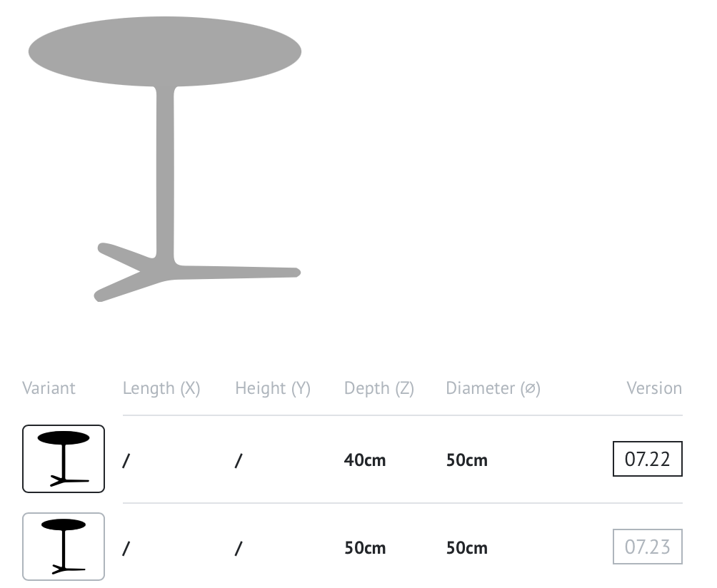Click the Variant column header
The width and height of the screenshot is (717, 588).
pyautogui.click(x=49, y=388)
